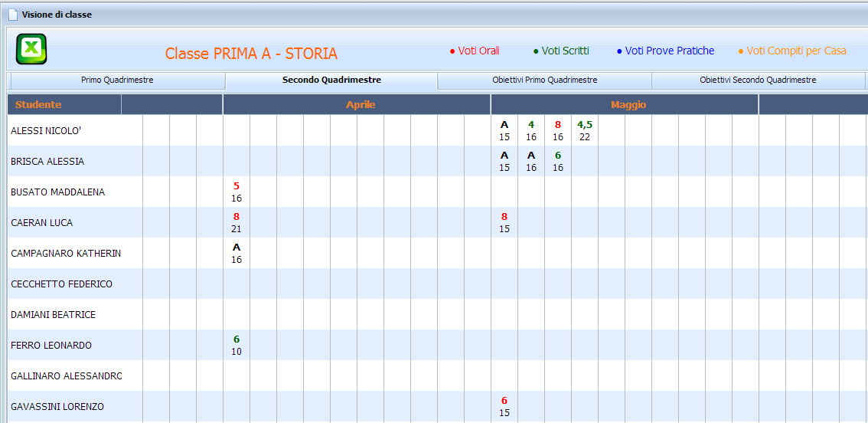Switch to Primo Quadrimestre tab
Image resolution: width=868 pixels, height=423 pixels.
(x=117, y=80)
